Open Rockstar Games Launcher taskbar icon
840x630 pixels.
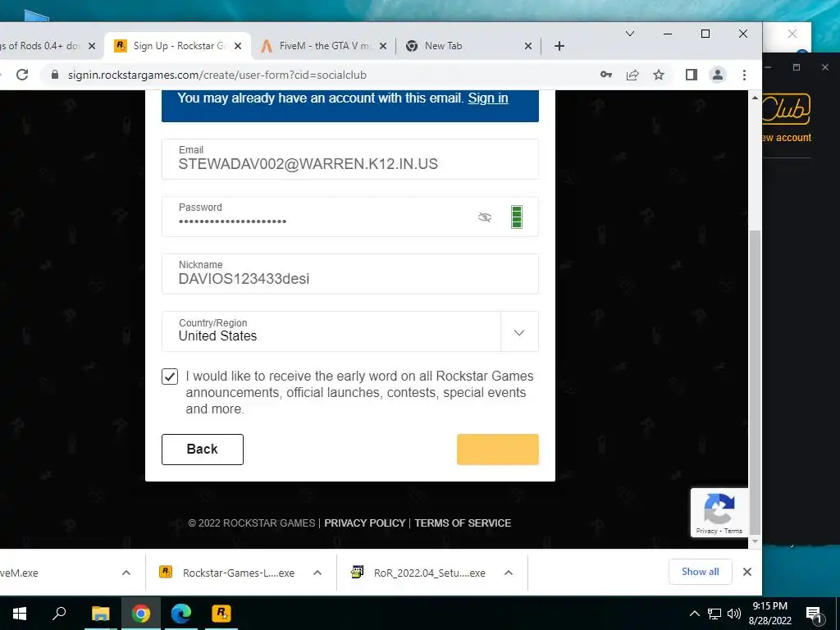tap(221, 614)
